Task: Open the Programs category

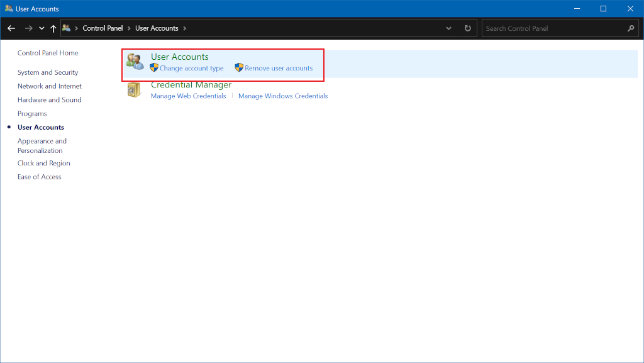Action: click(x=32, y=114)
